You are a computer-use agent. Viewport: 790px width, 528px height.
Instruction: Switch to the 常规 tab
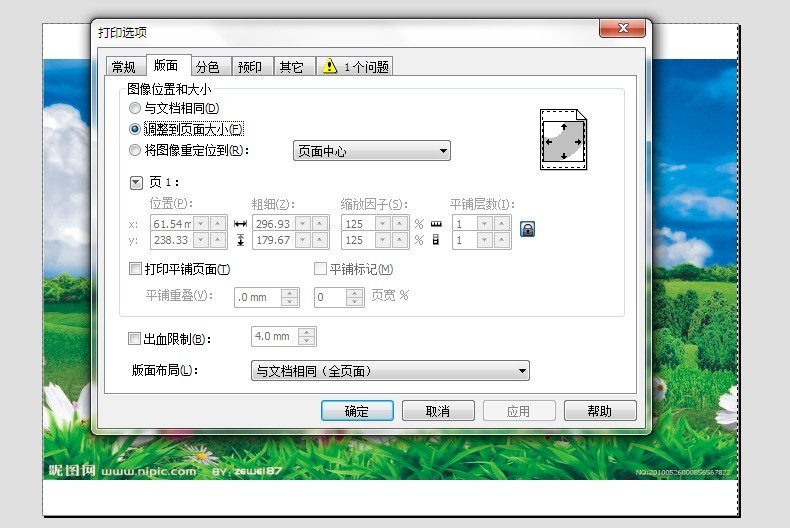pos(124,67)
